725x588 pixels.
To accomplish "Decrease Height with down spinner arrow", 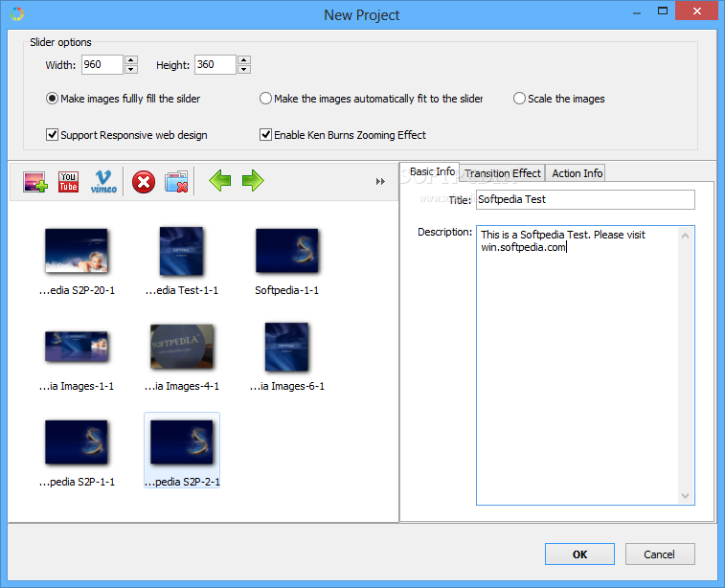I will 244,69.
